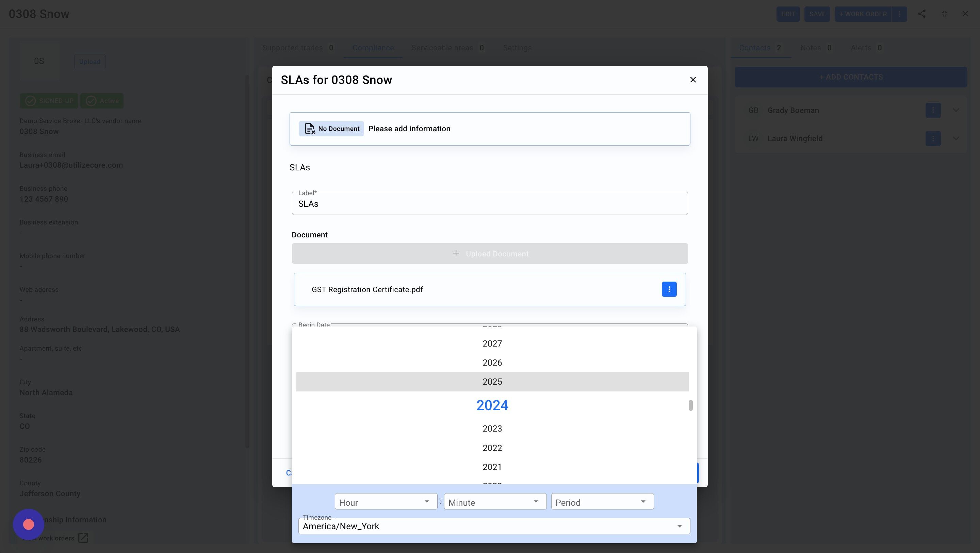Expand Grady Boeman contact details chevron
Screen dimensions: 980x553
(955, 110)
